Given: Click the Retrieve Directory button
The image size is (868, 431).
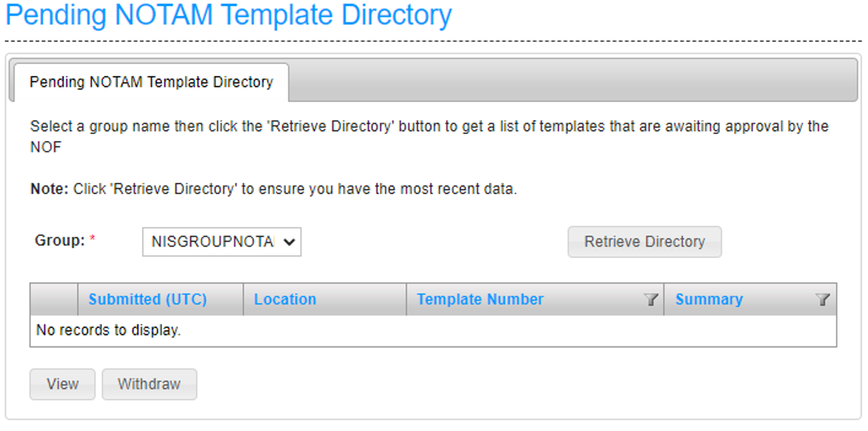Looking at the screenshot, I should point(644,242).
